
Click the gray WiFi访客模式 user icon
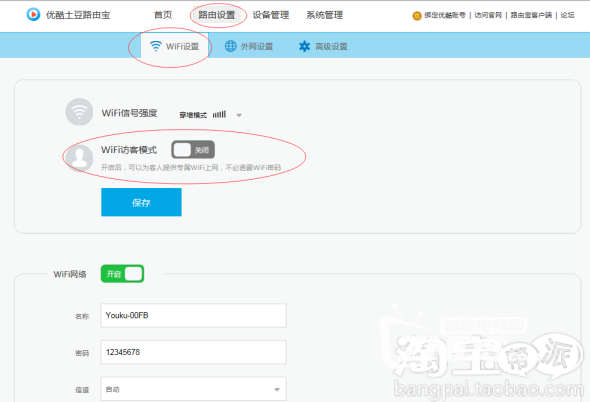pyautogui.click(x=79, y=158)
